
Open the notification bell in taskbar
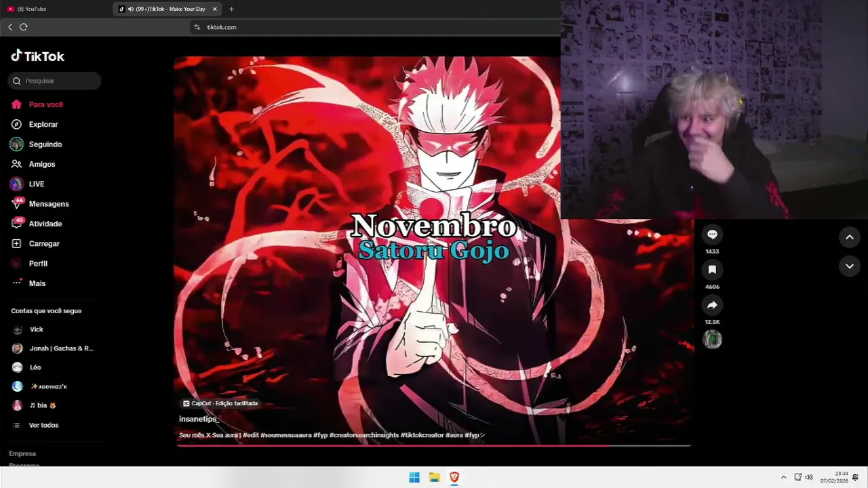point(856,477)
